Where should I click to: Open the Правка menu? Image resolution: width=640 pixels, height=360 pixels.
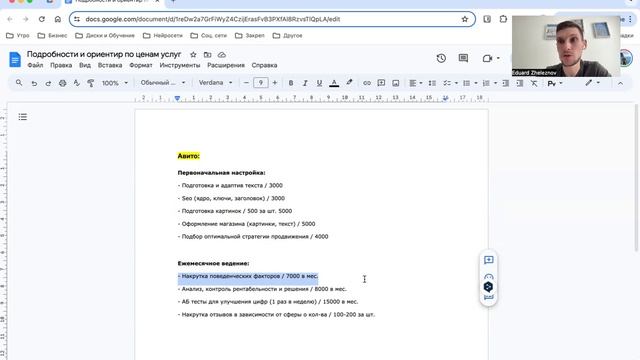(x=61, y=65)
